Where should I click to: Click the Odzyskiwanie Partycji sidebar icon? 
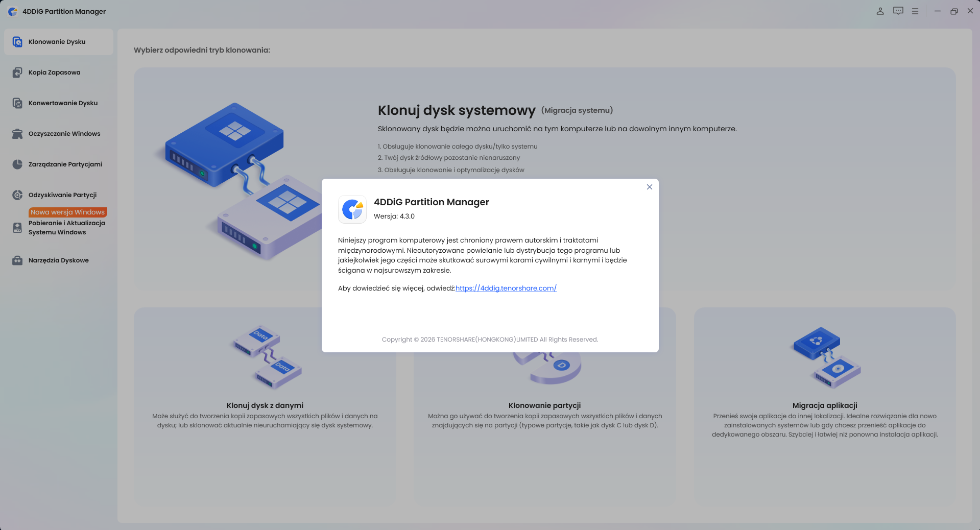(17, 195)
